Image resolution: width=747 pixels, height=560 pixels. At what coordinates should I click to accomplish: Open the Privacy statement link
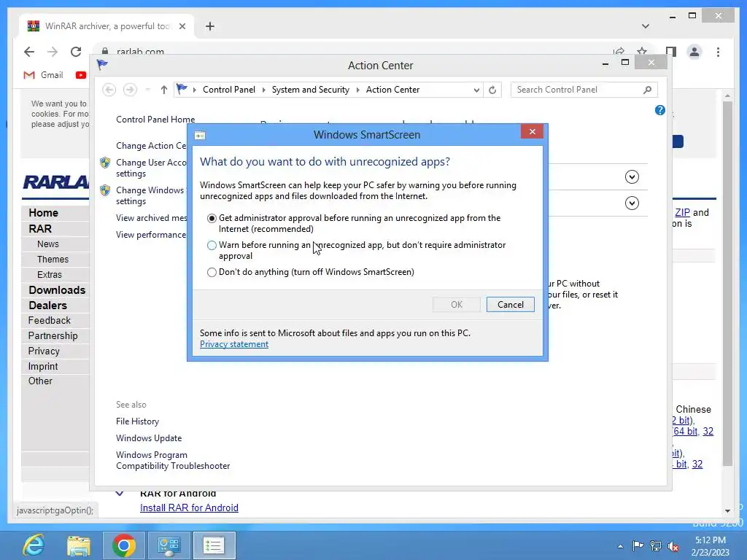(x=234, y=344)
